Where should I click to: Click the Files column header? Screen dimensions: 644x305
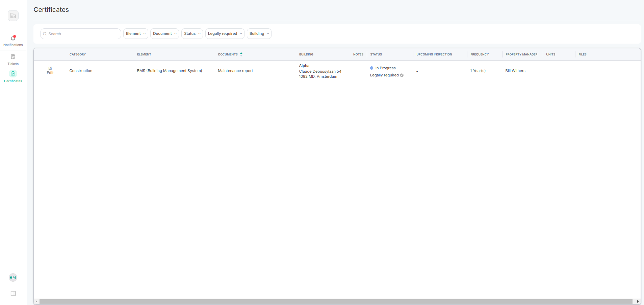click(x=583, y=54)
